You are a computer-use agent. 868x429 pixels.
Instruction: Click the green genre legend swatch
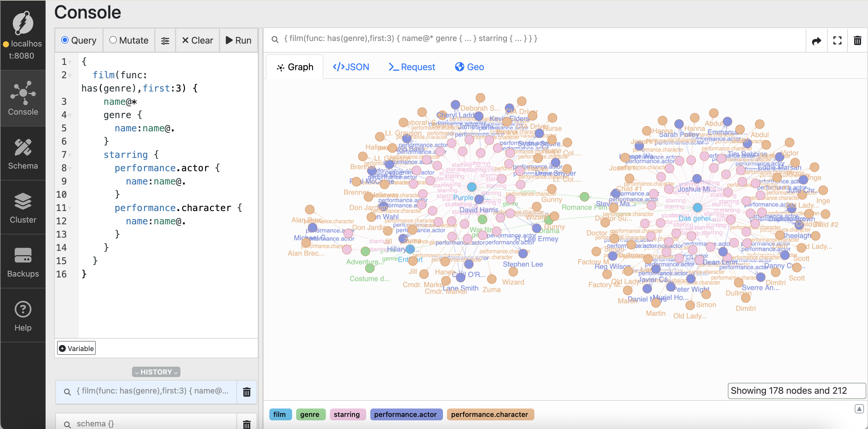click(310, 414)
